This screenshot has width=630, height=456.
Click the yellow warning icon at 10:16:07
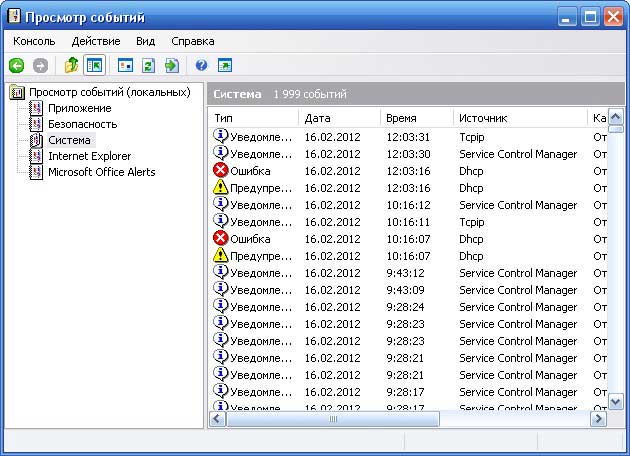pos(221,256)
